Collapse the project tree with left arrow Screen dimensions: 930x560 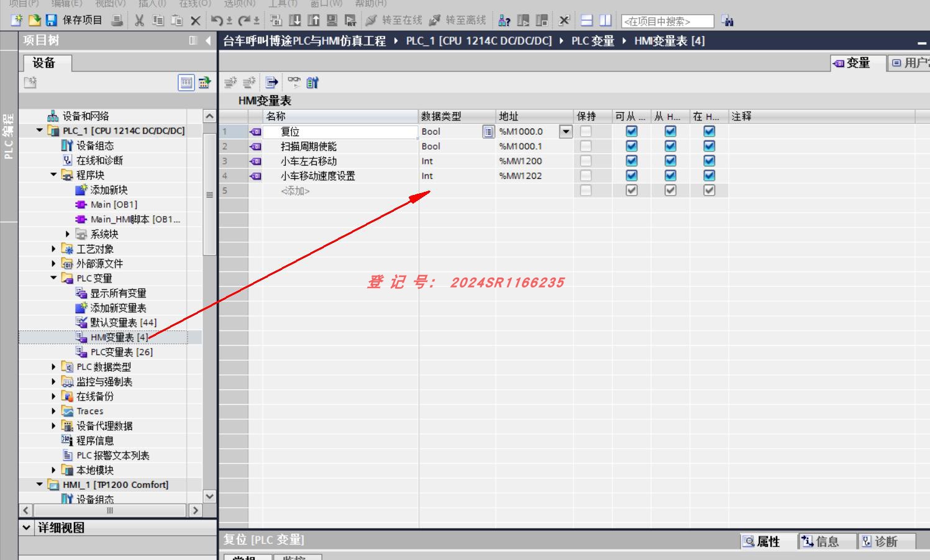coord(208,40)
